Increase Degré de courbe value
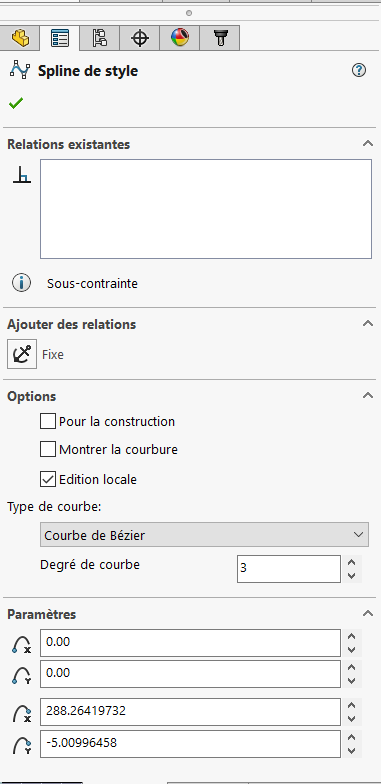 [x=352, y=562]
